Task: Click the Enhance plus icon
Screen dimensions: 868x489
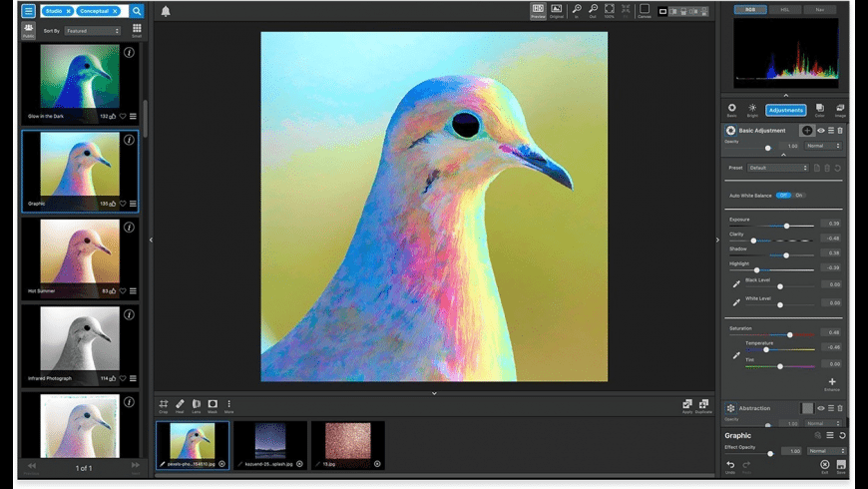Action: pos(832,383)
